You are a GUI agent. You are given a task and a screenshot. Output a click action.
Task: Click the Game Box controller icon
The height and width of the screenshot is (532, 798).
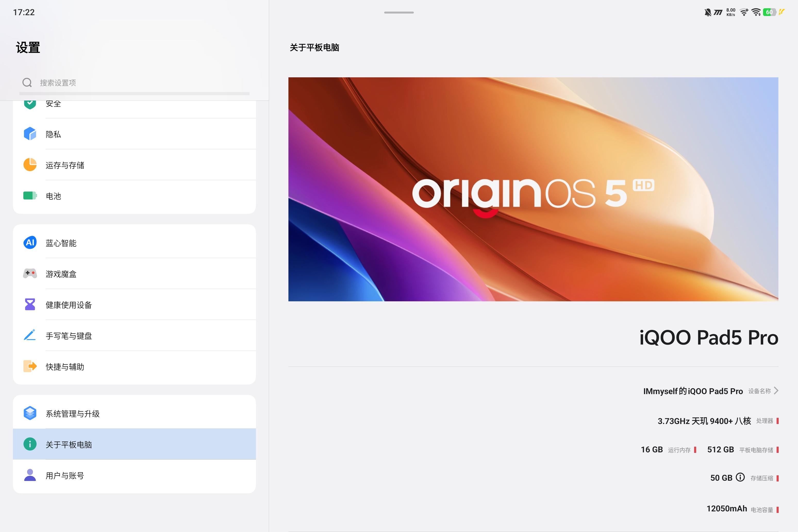coord(30,273)
